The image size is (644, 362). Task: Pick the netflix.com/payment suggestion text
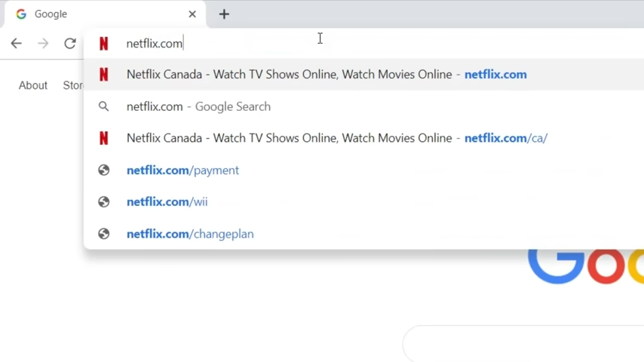(x=182, y=170)
